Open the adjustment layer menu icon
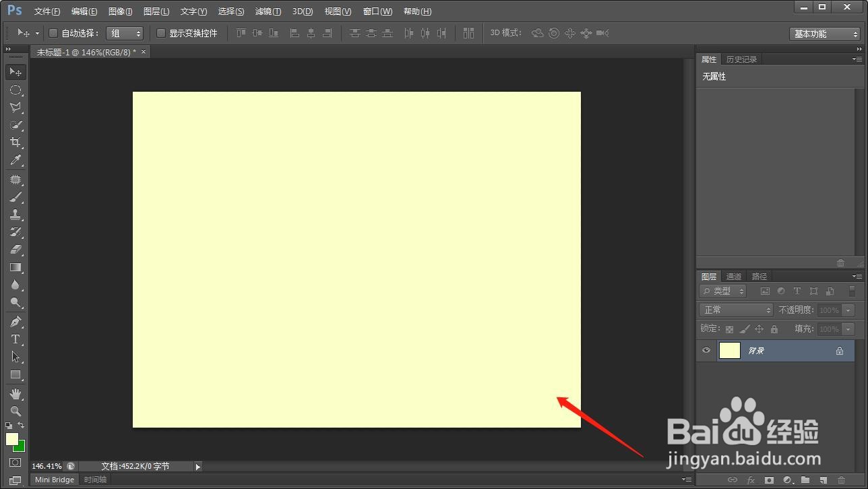 (787, 480)
